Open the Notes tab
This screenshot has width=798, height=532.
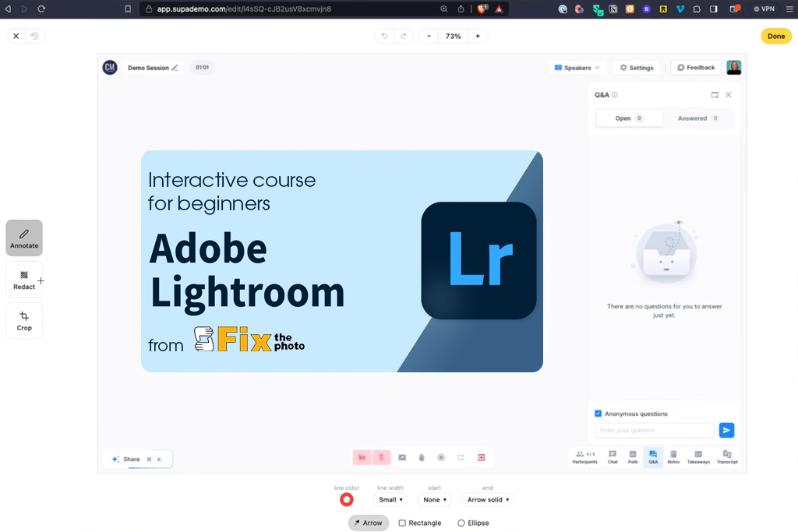pyautogui.click(x=673, y=457)
